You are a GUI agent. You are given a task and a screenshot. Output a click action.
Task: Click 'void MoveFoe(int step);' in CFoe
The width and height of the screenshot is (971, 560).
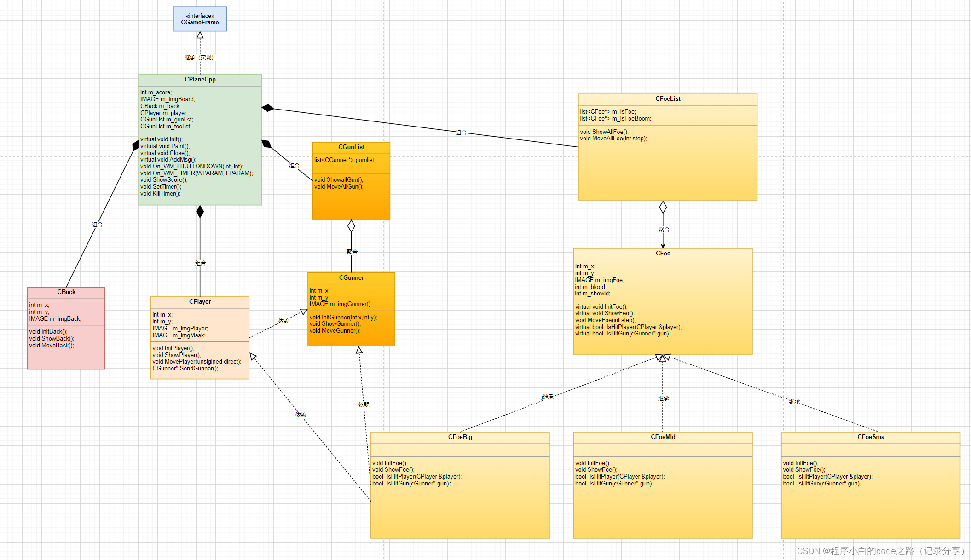[x=605, y=320]
